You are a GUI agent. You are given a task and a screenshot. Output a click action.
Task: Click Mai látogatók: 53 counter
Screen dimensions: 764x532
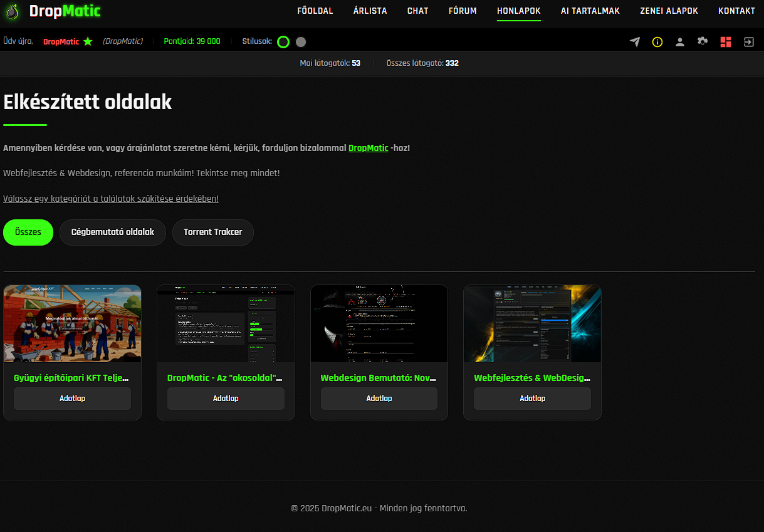[x=330, y=63]
